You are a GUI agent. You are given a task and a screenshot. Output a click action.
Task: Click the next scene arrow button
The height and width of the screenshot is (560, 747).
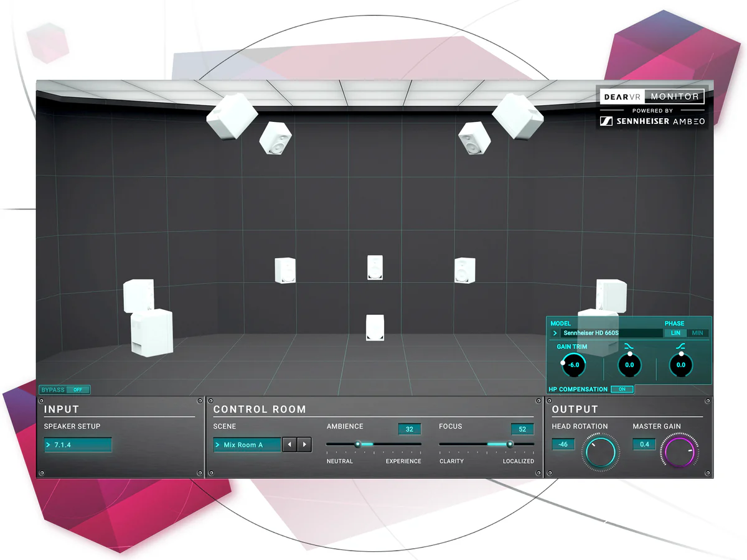(304, 445)
